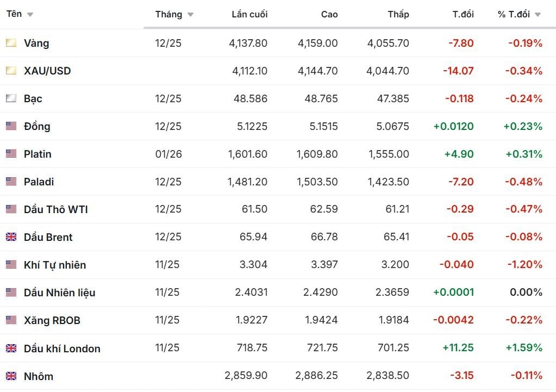
Task: Click the US flag beside Xăng RBOB
Action: pos(11,320)
